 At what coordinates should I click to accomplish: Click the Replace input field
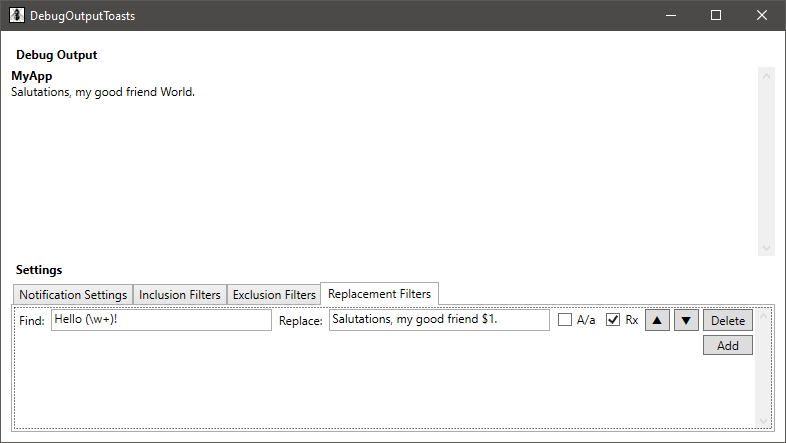[x=439, y=320]
